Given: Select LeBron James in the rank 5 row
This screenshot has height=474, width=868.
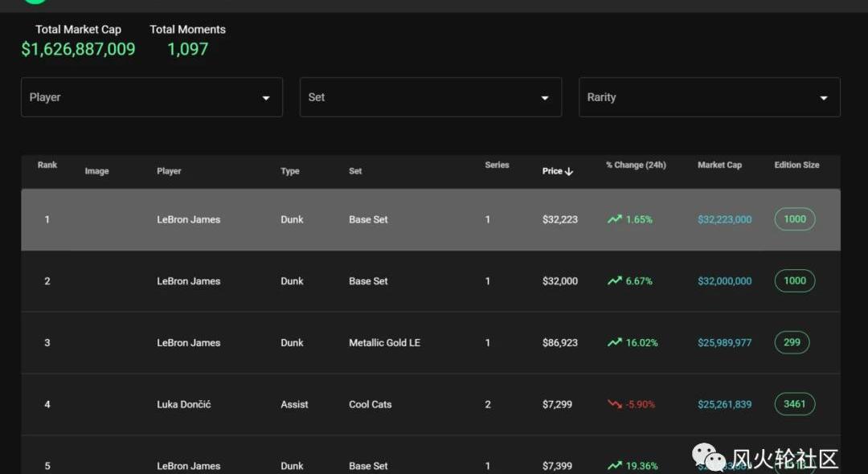Looking at the screenshot, I should [189, 466].
